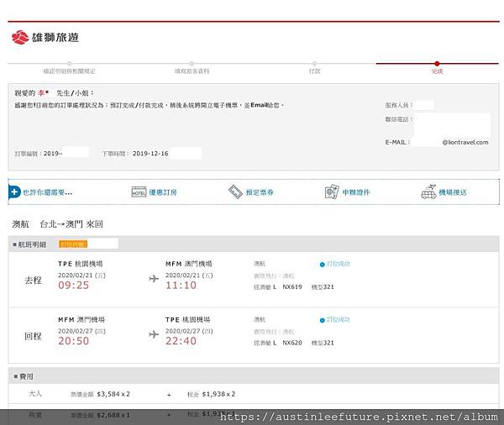Click the hotel icon for 優惠訂房

pyautogui.click(x=139, y=192)
